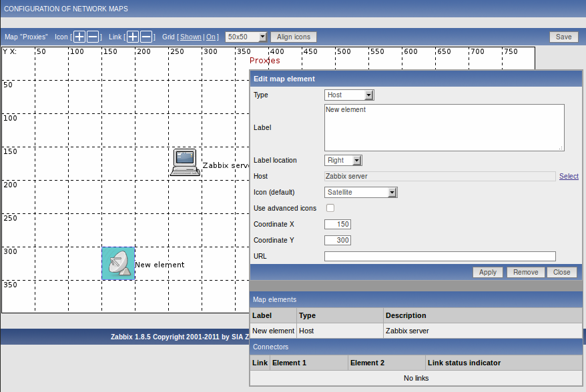Click the Map elements section title
This screenshot has width=586, height=392.
point(275,299)
